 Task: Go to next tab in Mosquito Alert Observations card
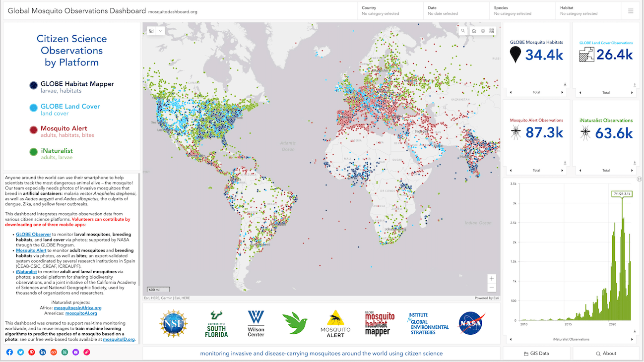(562, 171)
